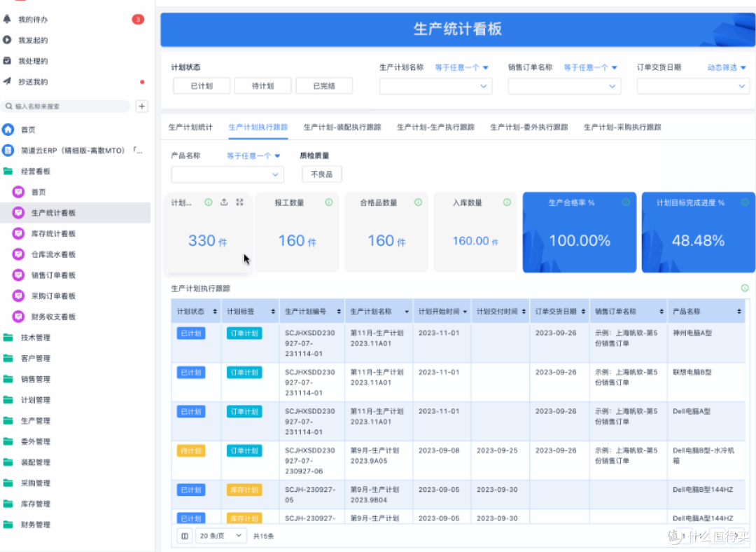Open 销售订单名称 value combo box
The image size is (756, 552).
564,86
